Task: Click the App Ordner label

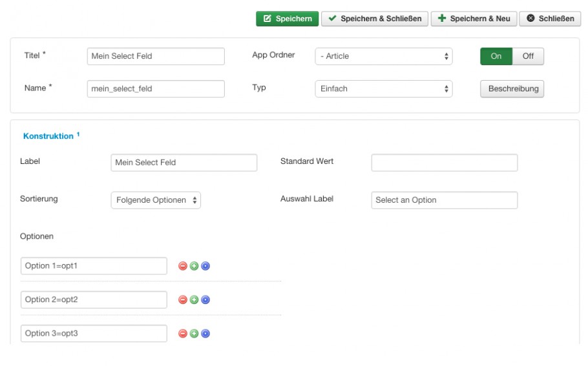Action: pyautogui.click(x=273, y=55)
